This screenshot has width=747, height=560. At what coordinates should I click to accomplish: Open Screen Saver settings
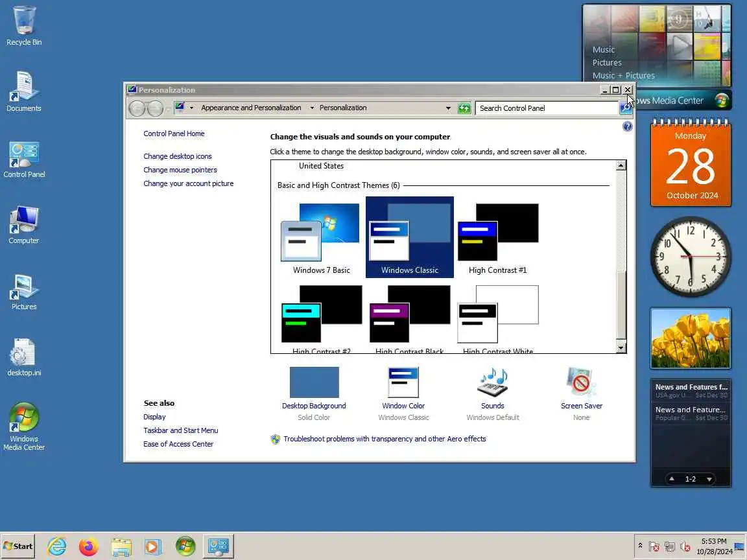(x=581, y=394)
